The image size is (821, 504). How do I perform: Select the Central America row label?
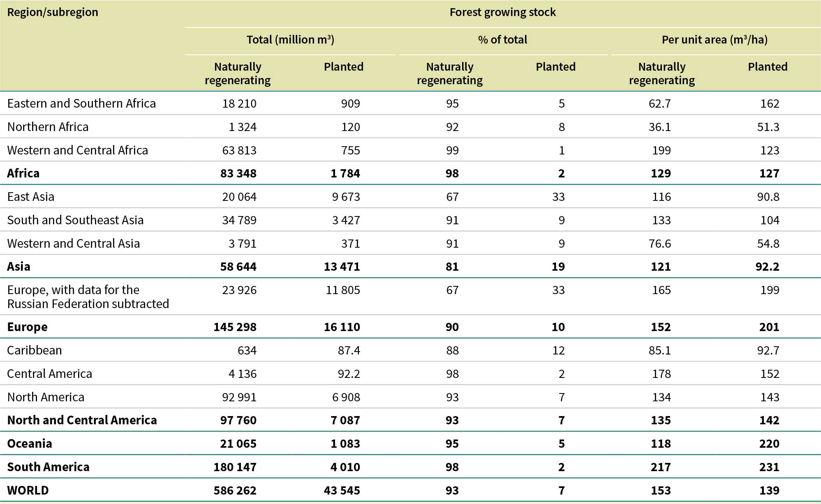[49, 374]
